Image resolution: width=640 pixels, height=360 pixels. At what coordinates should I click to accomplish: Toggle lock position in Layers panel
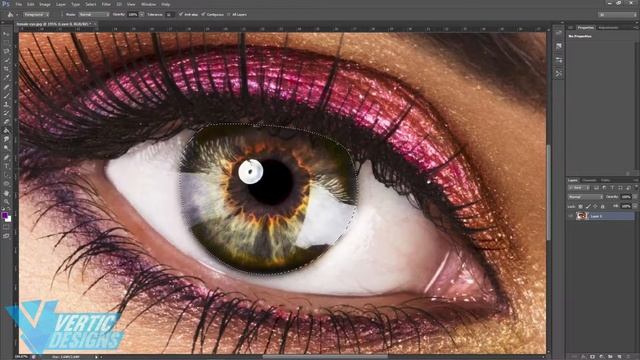tap(595, 207)
